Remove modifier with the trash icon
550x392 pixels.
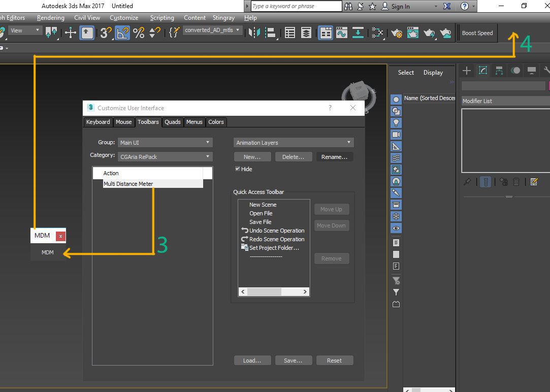tap(516, 182)
